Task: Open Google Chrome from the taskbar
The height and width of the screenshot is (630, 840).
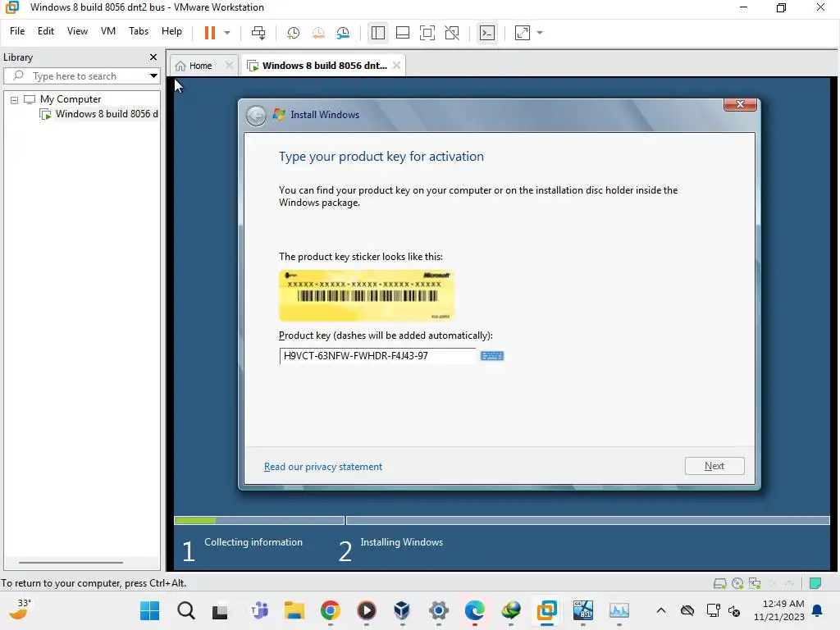Action: coord(330,610)
